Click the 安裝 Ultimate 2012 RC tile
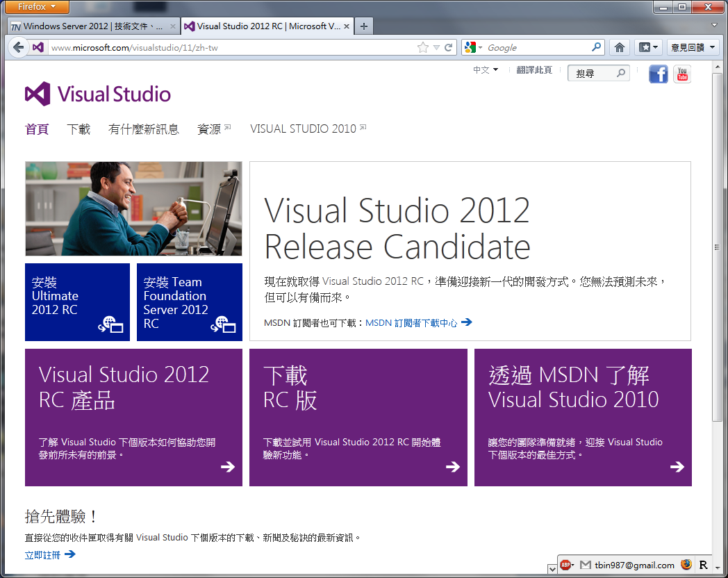728x578 pixels. 78,302
